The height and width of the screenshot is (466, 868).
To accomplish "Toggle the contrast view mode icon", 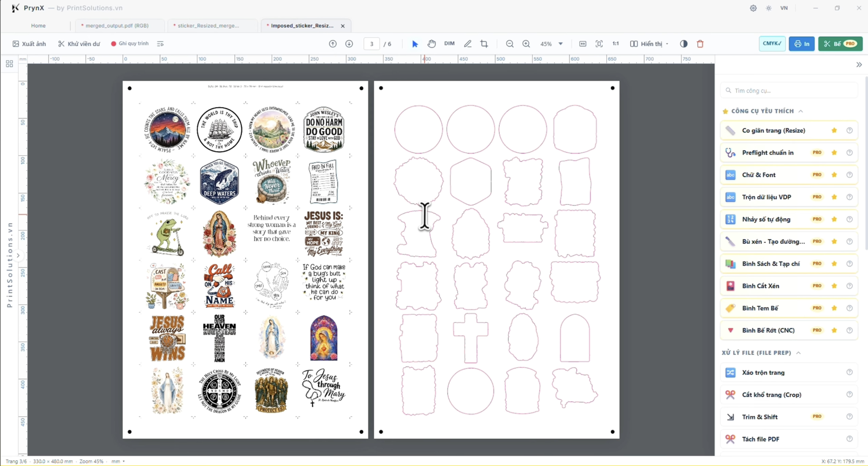I will [x=684, y=44].
